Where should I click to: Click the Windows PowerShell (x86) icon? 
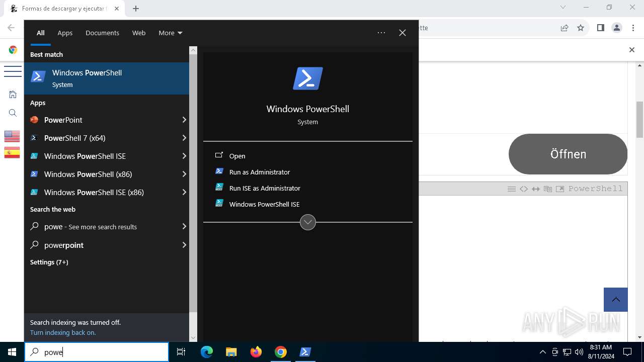coord(34,174)
